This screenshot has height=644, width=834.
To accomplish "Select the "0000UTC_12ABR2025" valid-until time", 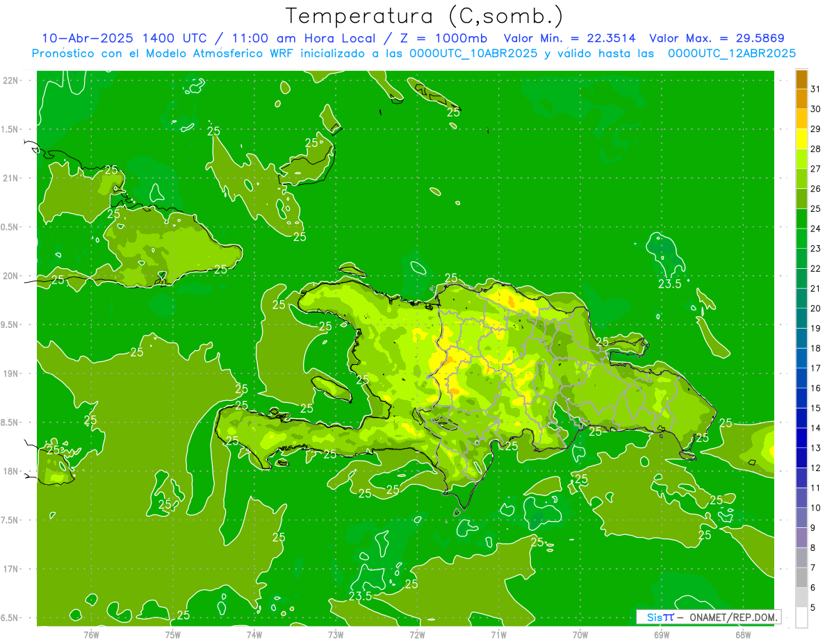I will click(732, 53).
